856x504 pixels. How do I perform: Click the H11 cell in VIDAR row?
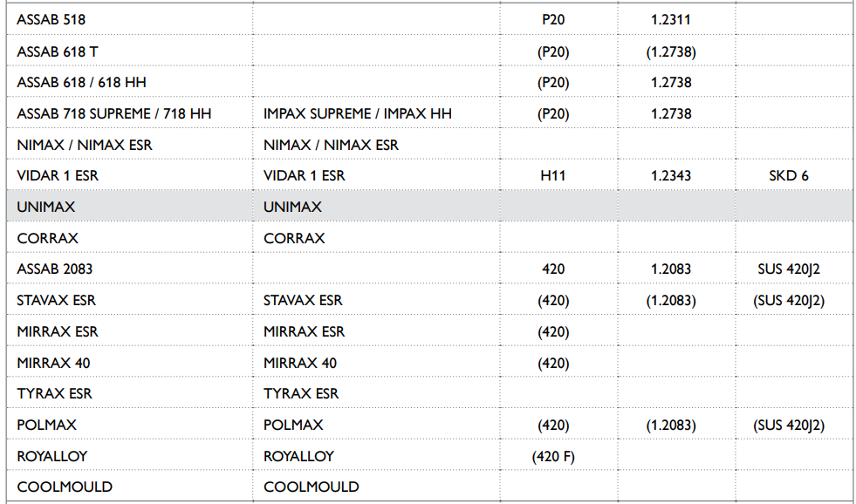point(553,176)
